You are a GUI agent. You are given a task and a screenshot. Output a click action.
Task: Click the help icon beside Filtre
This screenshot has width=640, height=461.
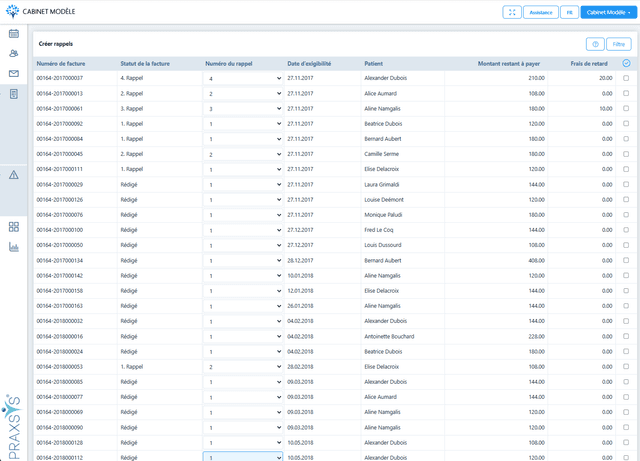pyautogui.click(x=595, y=44)
